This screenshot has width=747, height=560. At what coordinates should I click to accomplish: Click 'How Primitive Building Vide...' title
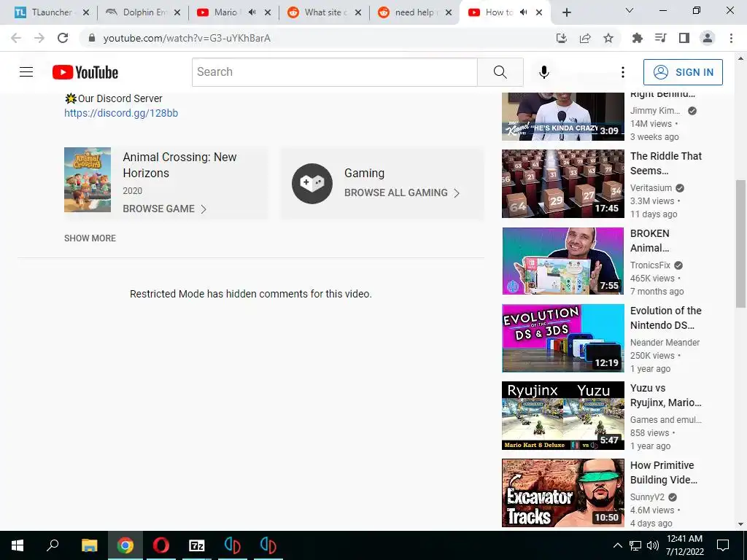(664, 472)
